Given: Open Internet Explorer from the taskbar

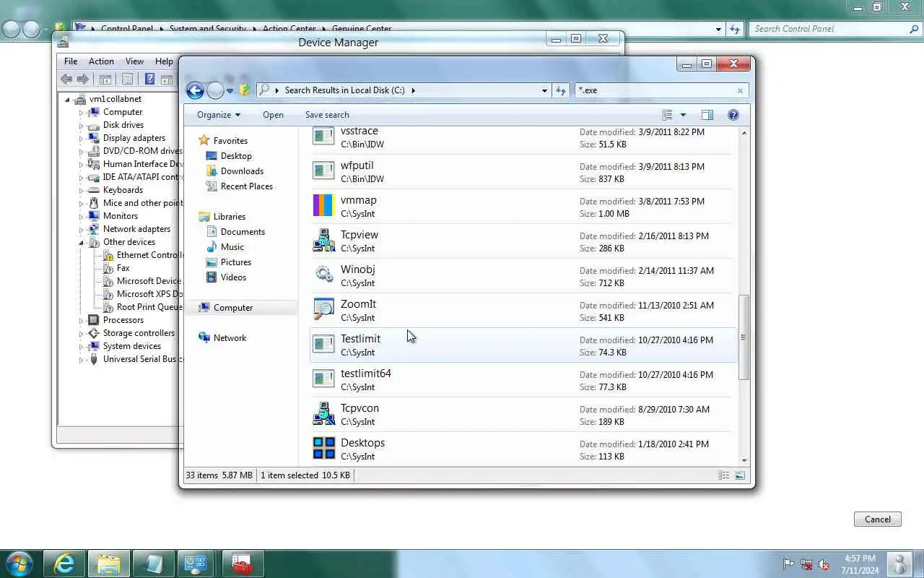Looking at the screenshot, I should [64, 564].
